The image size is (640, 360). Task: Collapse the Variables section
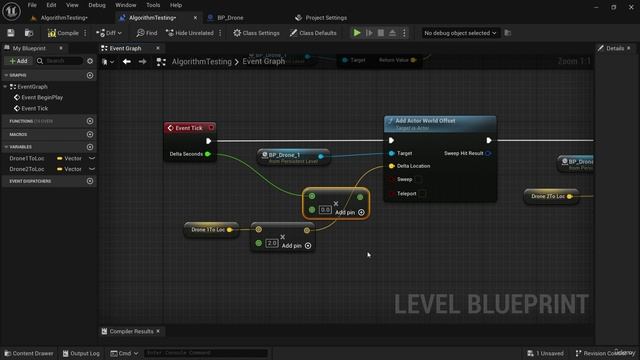click(x=6, y=147)
